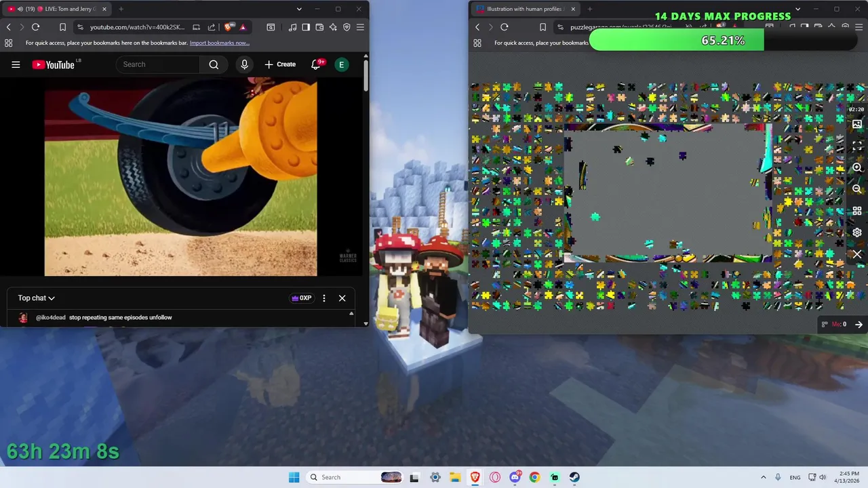This screenshot has width=868, height=488.
Task: Click the arrow icon beside Mc: 0
Action: (859, 325)
